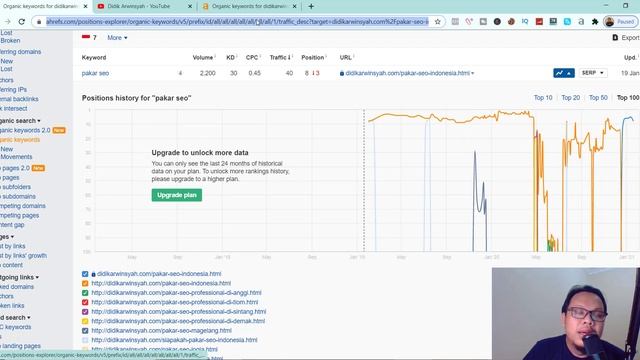Open the Broken links sidebar entry
Screen dimensions: 640x360
click(12, 305)
